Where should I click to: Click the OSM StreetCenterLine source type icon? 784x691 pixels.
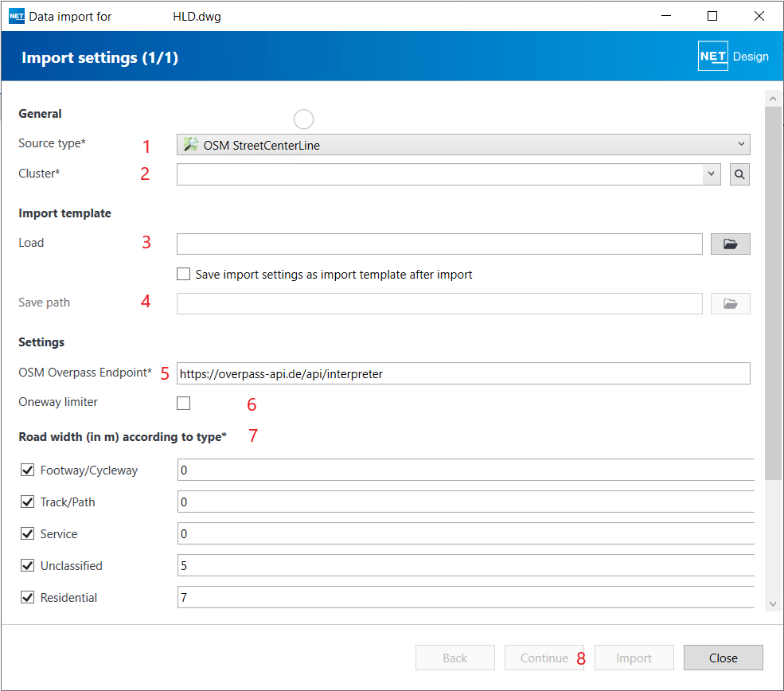pyautogui.click(x=191, y=145)
